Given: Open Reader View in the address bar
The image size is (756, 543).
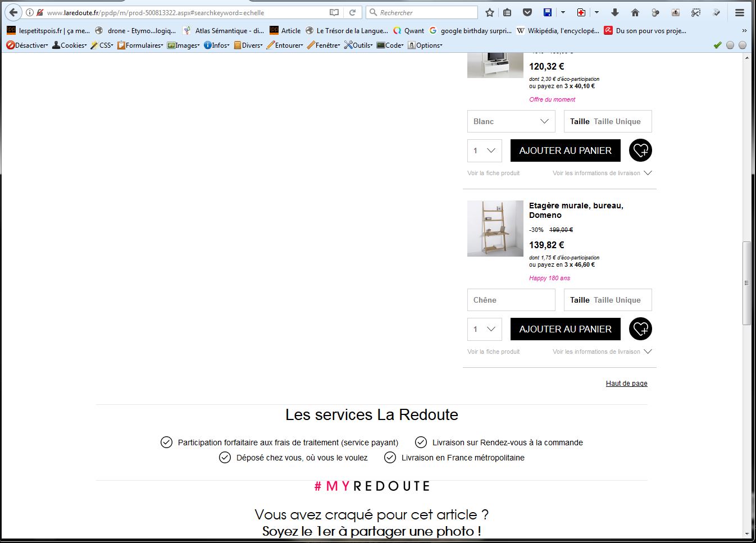Looking at the screenshot, I should [x=334, y=12].
